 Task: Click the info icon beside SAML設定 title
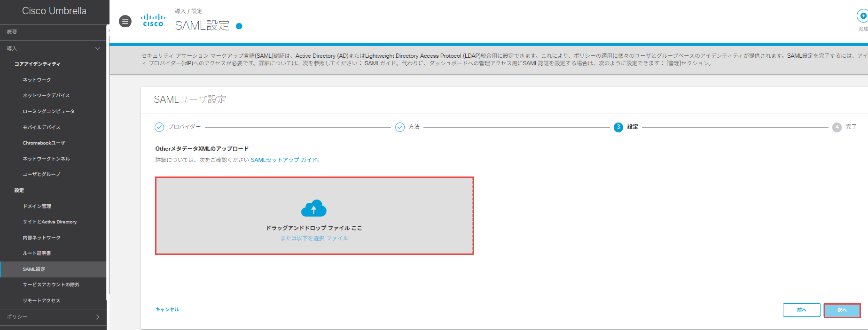point(239,26)
